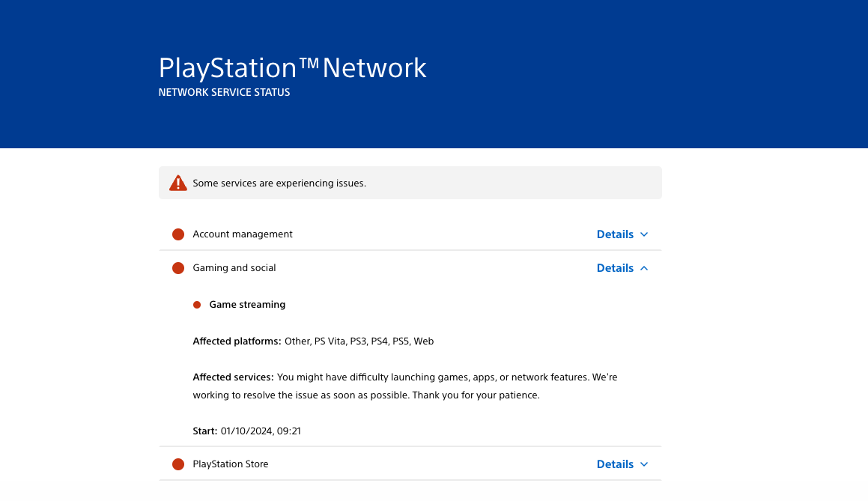Viewport: 868px width, 501px height.
Task: Expand PlayStation Store using its chevron arrow
Action: pyautogui.click(x=644, y=464)
